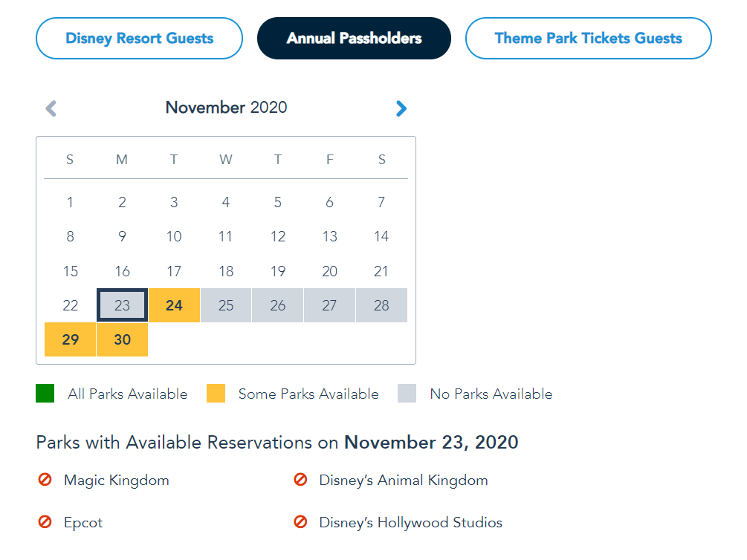Pick November 30 on the calendar
The height and width of the screenshot is (560, 747).
pyautogui.click(x=123, y=339)
